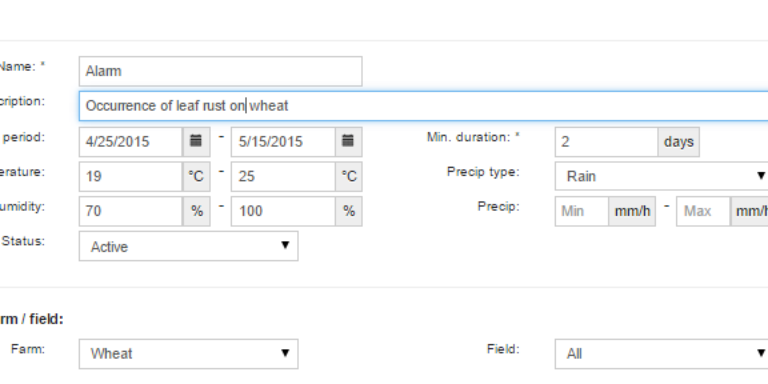
Task: Open the end date calendar picker
Action: tap(349, 142)
